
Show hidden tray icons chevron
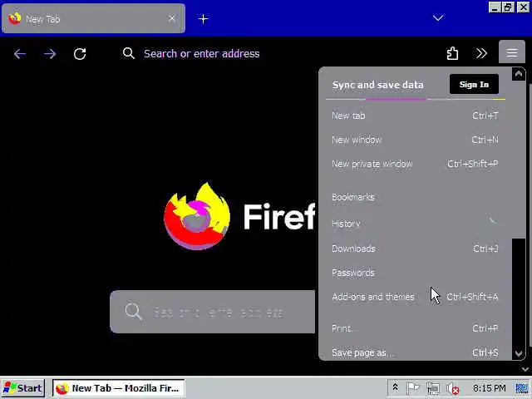pyautogui.click(x=395, y=387)
